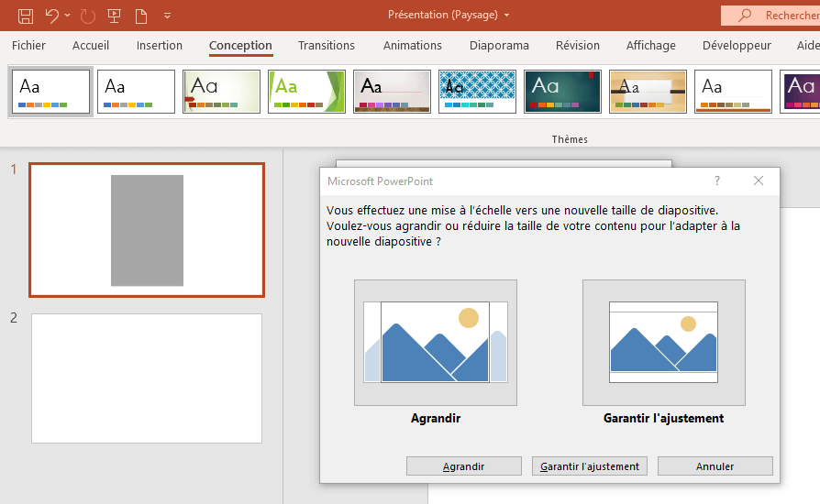The image size is (820, 504).
Task: Close the Microsoft PowerPoint dialog
Action: click(759, 181)
